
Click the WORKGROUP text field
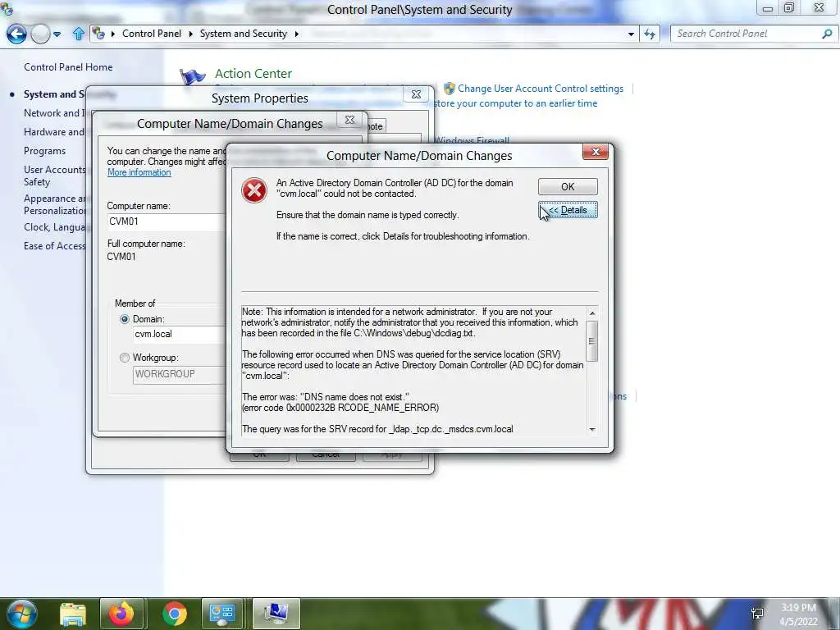point(179,374)
